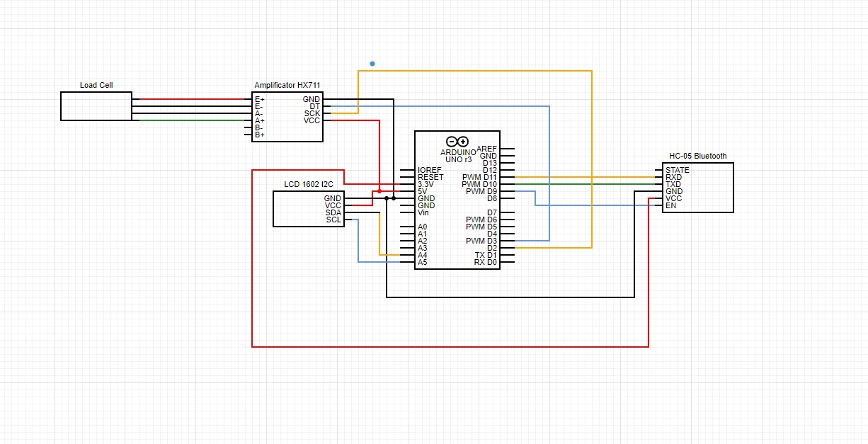Select the PWM D9 pin

(482, 191)
